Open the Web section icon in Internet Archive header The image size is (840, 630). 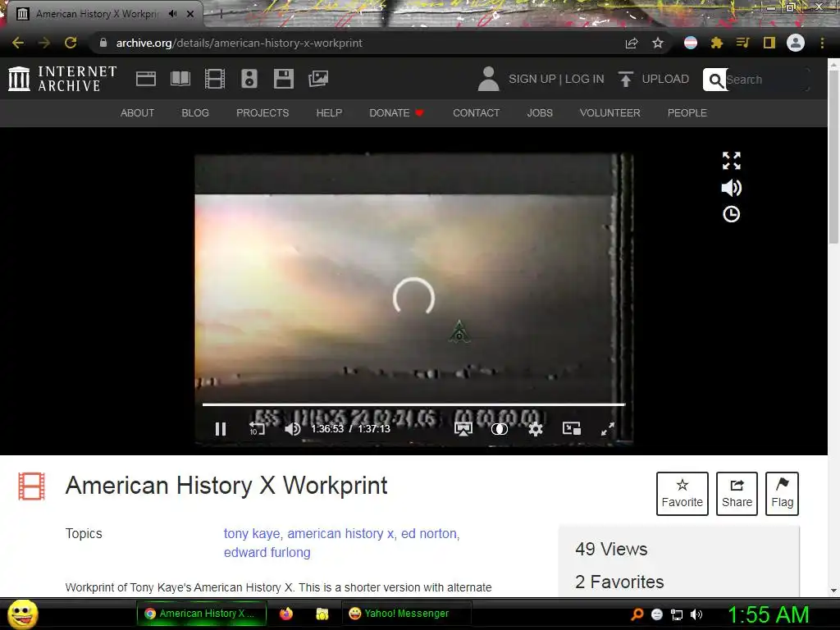(146, 79)
